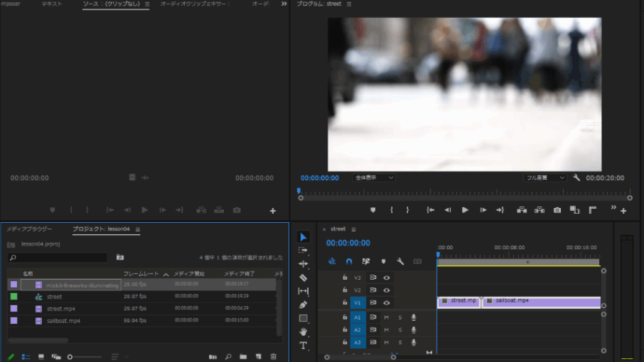Viewport: 644px width, 362px height.
Task: Play the Program monitor video
Action: click(x=465, y=210)
